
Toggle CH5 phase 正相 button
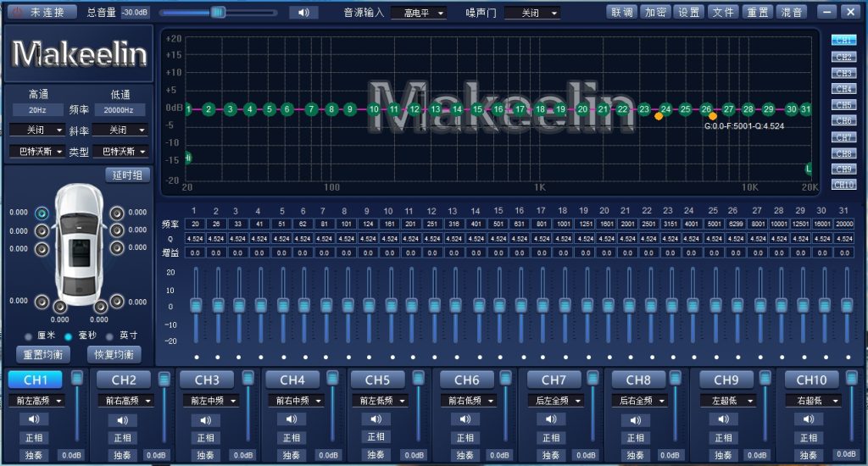(x=376, y=437)
